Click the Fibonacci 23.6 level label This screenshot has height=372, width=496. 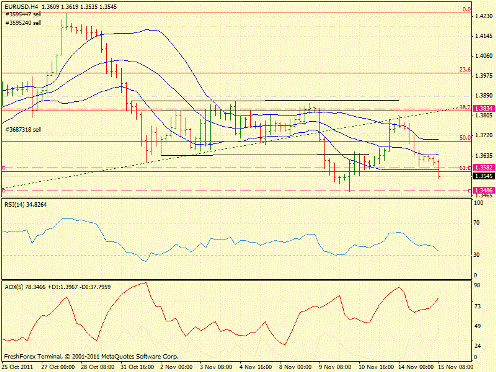click(465, 70)
